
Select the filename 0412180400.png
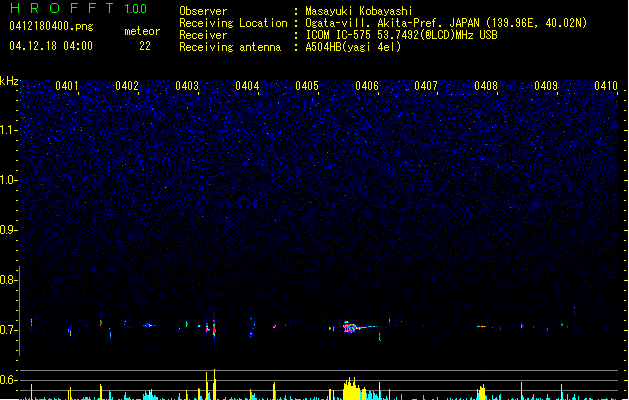click(51, 26)
